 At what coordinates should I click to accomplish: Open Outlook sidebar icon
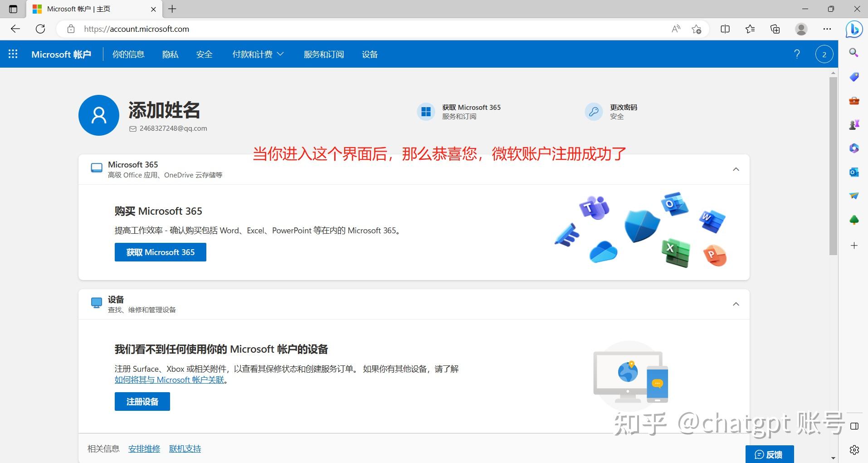(854, 172)
